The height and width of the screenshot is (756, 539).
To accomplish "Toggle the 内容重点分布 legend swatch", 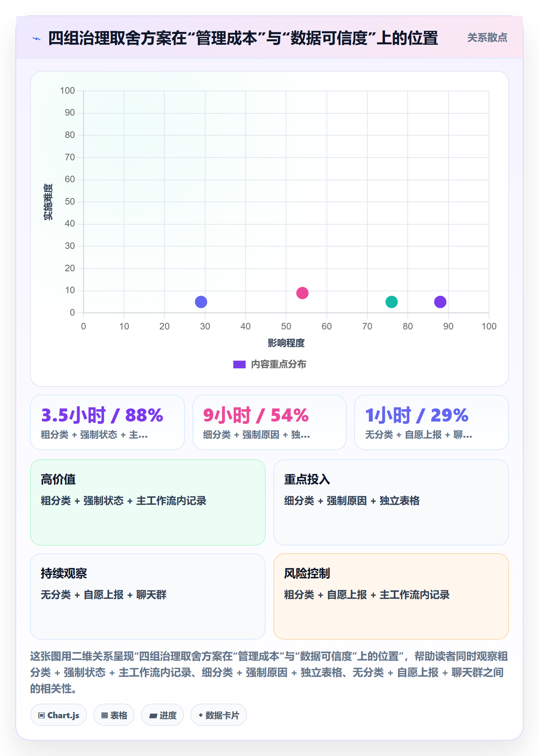I will coord(239,365).
